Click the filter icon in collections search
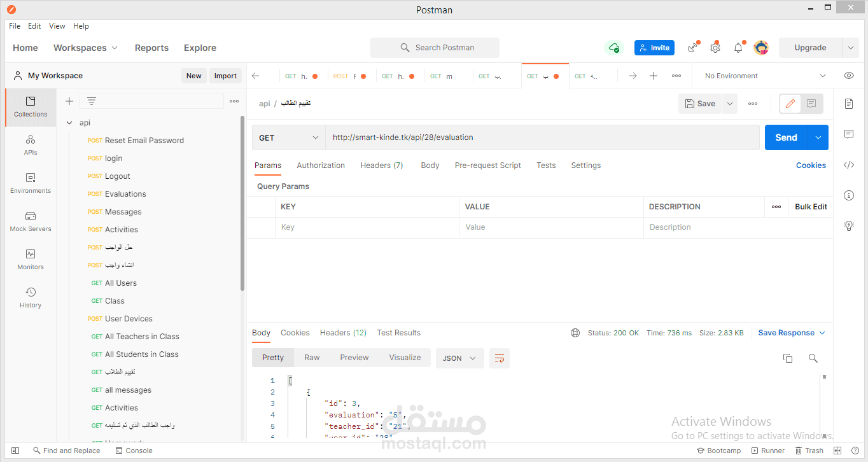This screenshot has height=462, width=868. click(x=92, y=101)
